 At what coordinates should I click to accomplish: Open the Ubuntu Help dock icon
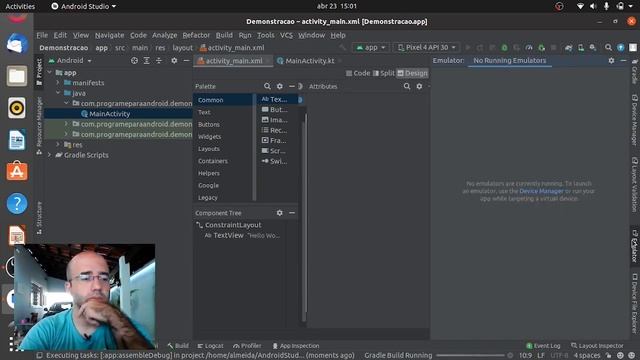tap(17, 203)
